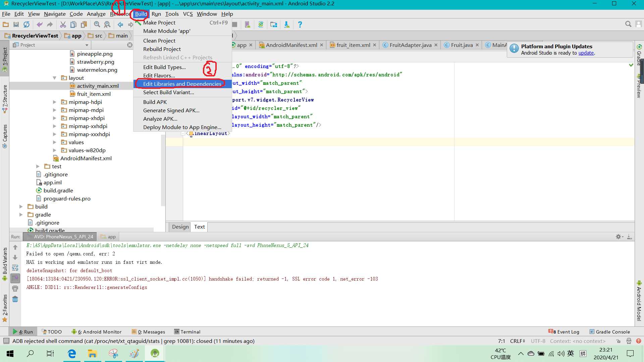The image size is (644, 362).
Task: Expand the gradle folder
Action: click(x=21, y=215)
